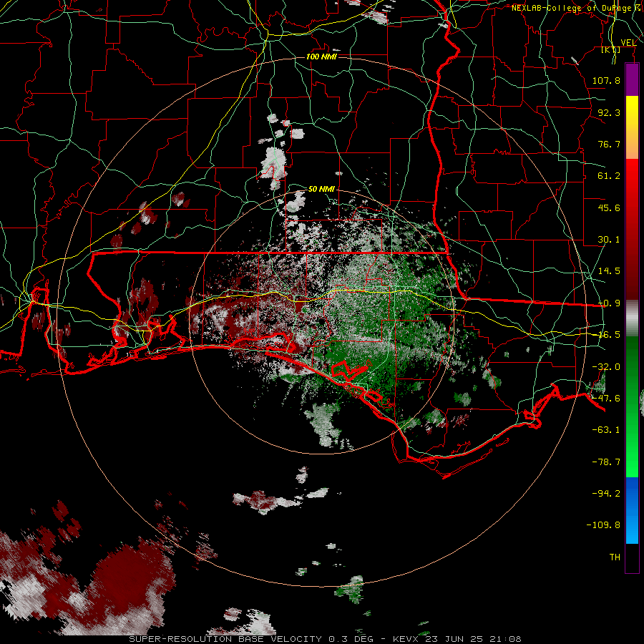644x644 pixels.
Task: Click the -0.9 value on velocity scale
Action: pyautogui.click(x=609, y=303)
